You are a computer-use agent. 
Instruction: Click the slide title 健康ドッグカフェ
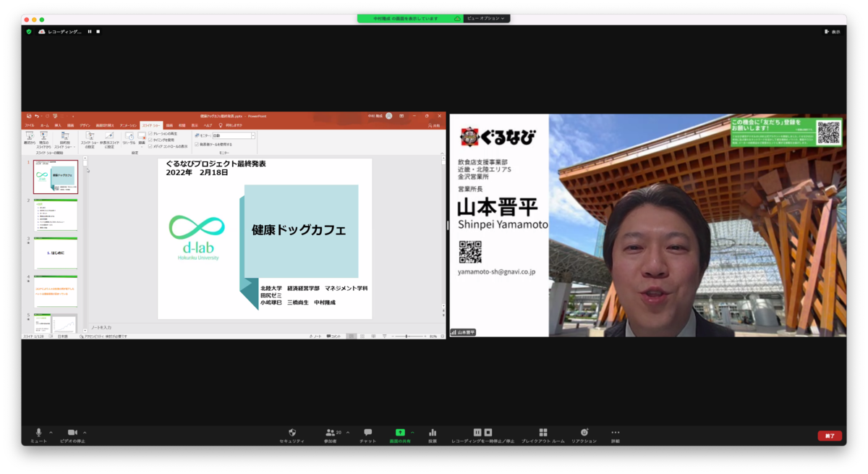click(x=299, y=231)
